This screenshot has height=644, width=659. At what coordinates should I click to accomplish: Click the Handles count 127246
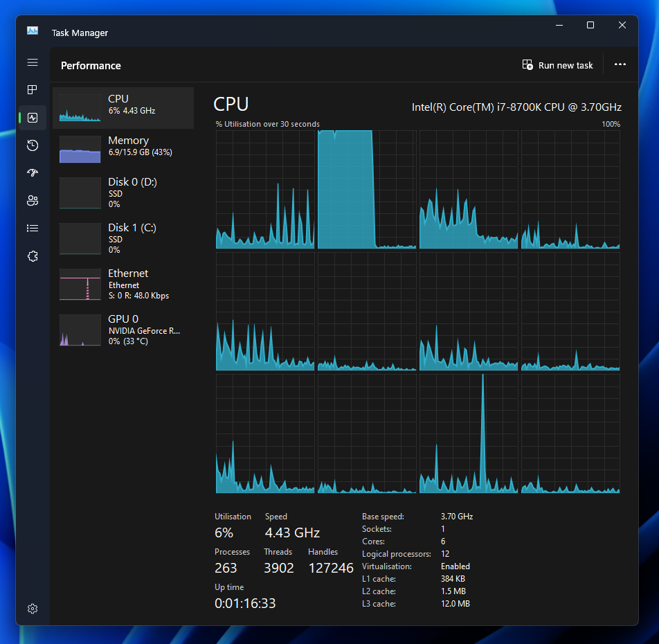(x=331, y=569)
